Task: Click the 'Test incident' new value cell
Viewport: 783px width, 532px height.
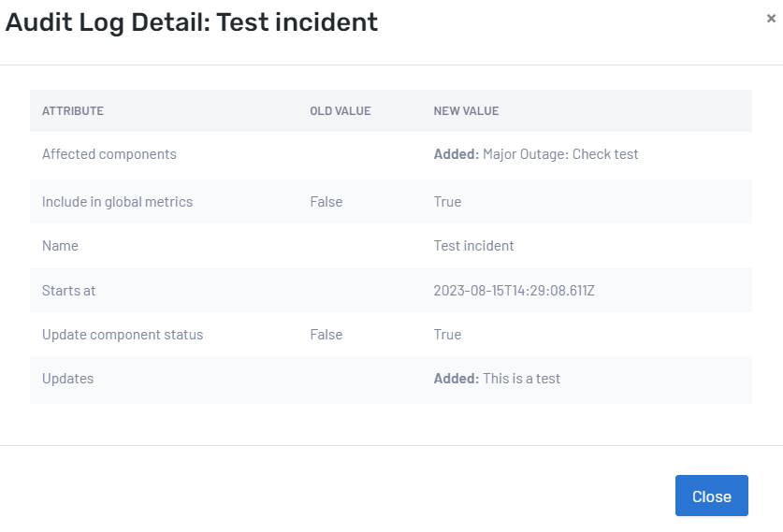Action: coord(473,246)
